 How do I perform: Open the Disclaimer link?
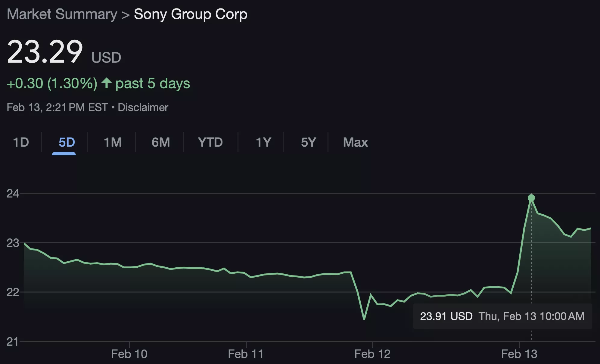pos(143,107)
